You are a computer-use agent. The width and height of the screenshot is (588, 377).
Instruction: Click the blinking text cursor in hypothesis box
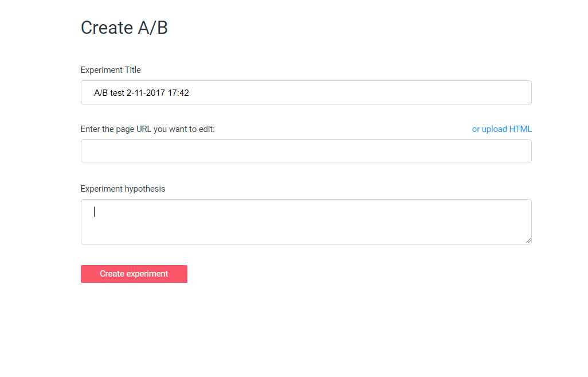click(95, 212)
